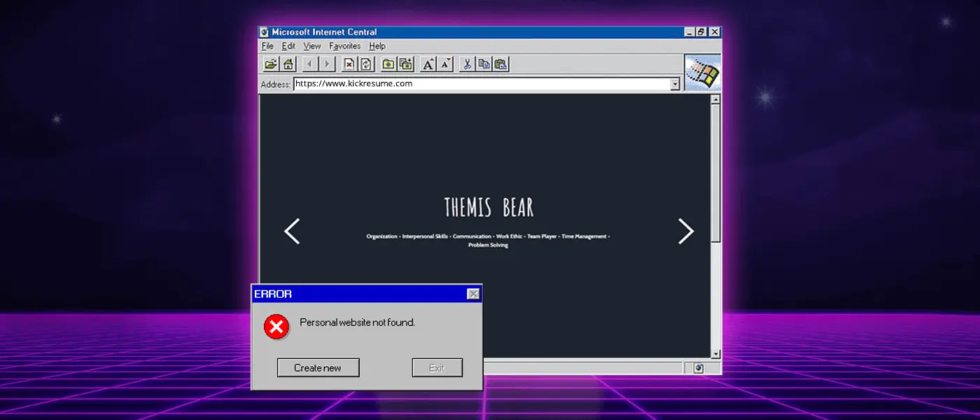Click the Exit button in error dialog
The height and width of the screenshot is (420, 980).
tap(437, 367)
